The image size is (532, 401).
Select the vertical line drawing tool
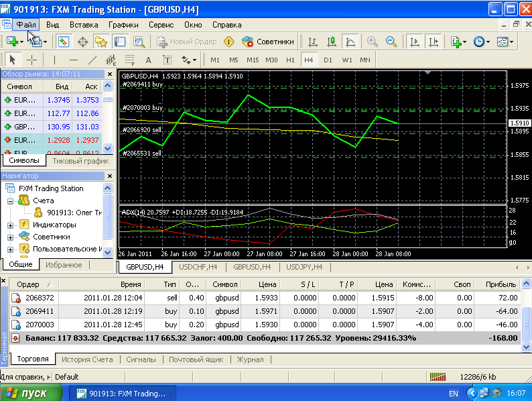point(54,60)
